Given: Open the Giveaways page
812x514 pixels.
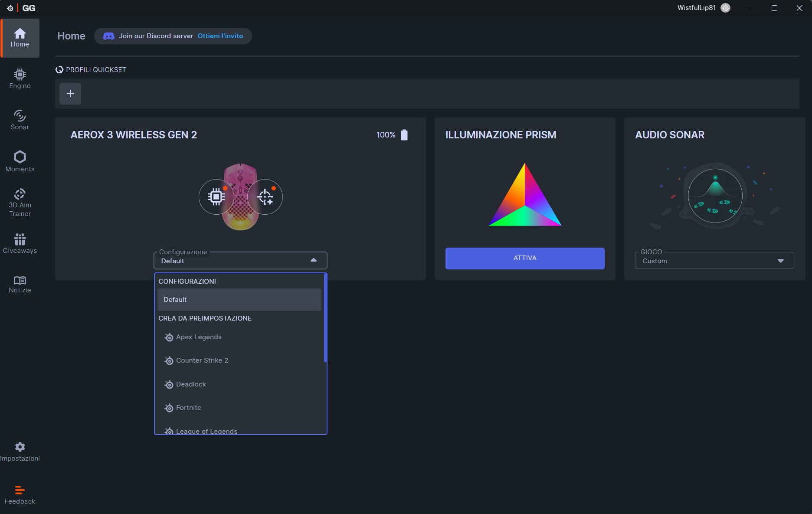Looking at the screenshot, I should click(x=20, y=244).
